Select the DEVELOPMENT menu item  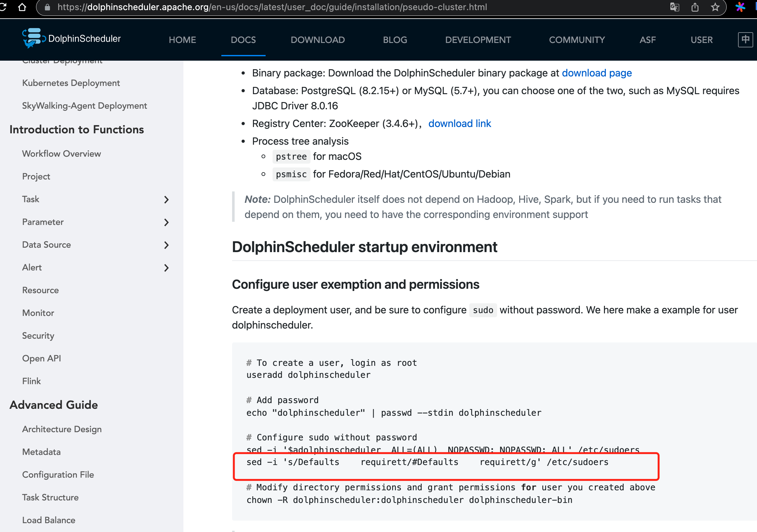[478, 39]
